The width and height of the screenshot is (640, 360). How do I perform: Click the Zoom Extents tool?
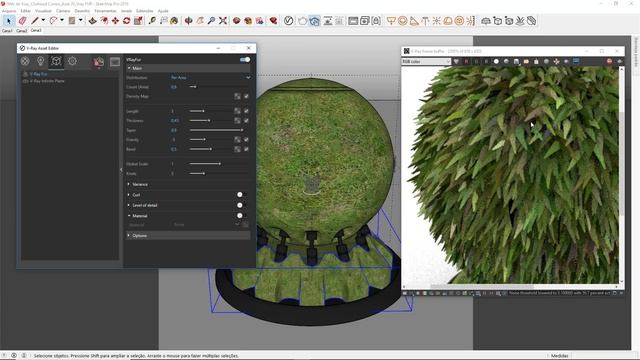[223, 20]
